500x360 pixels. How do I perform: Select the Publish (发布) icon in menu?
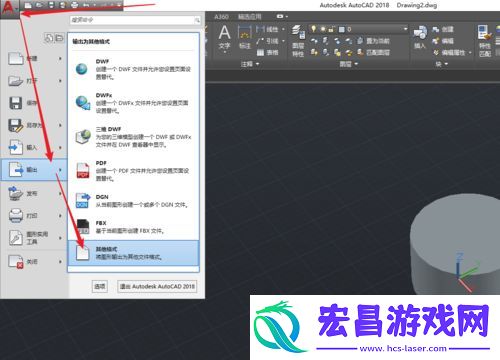pyautogui.click(x=16, y=193)
